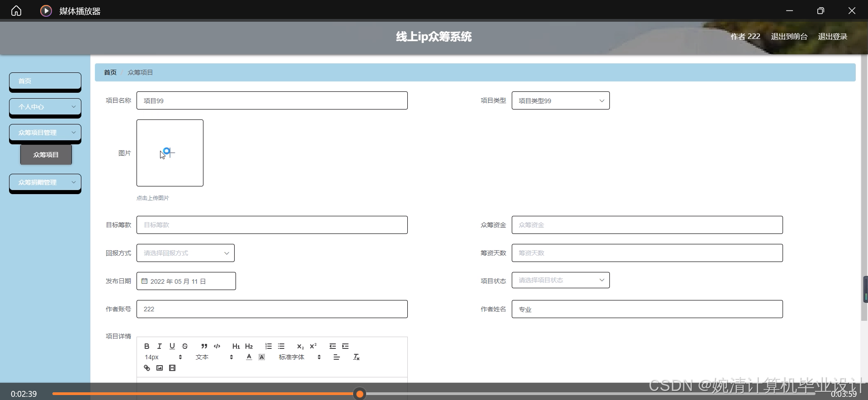This screenshot has width=868, height=400.
Task: Decrease the paragraph indent
Action: click(333, 346)
